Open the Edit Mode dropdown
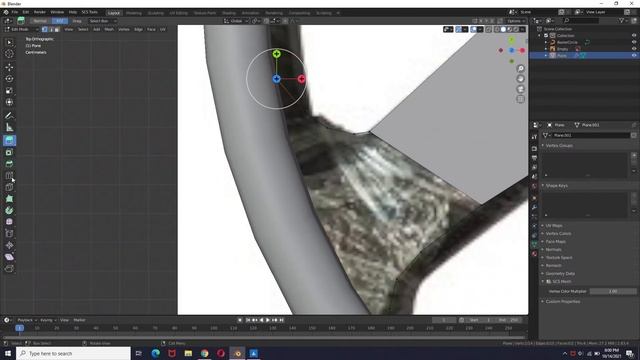 click(21, 29)
